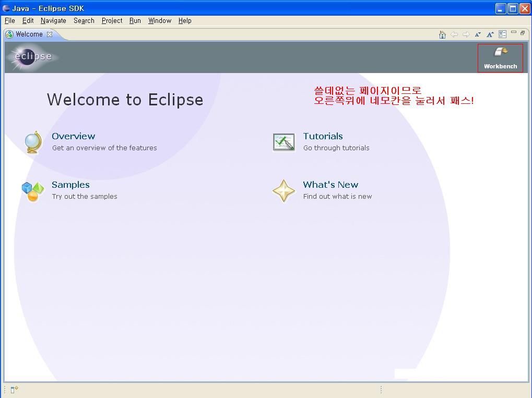The image size is (532, 398).
Task: Minimize the Welcome view panel
Action: click(x=514, y=32)
